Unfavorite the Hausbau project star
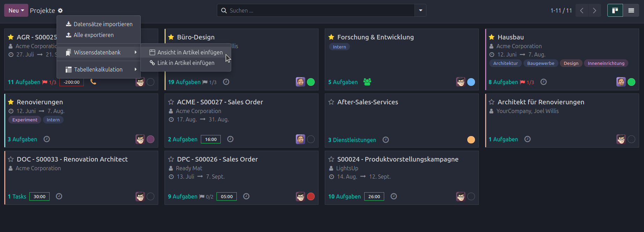Viewport: 644px width, 232px height. (492, 37)
